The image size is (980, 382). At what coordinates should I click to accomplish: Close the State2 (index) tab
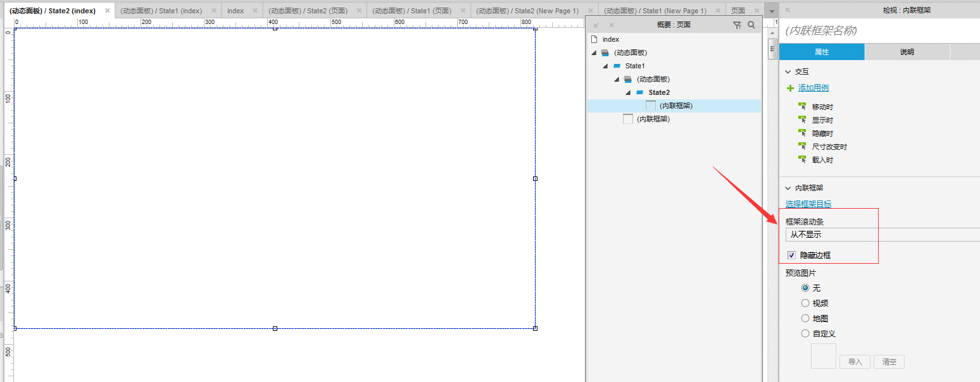coord(107,11)
